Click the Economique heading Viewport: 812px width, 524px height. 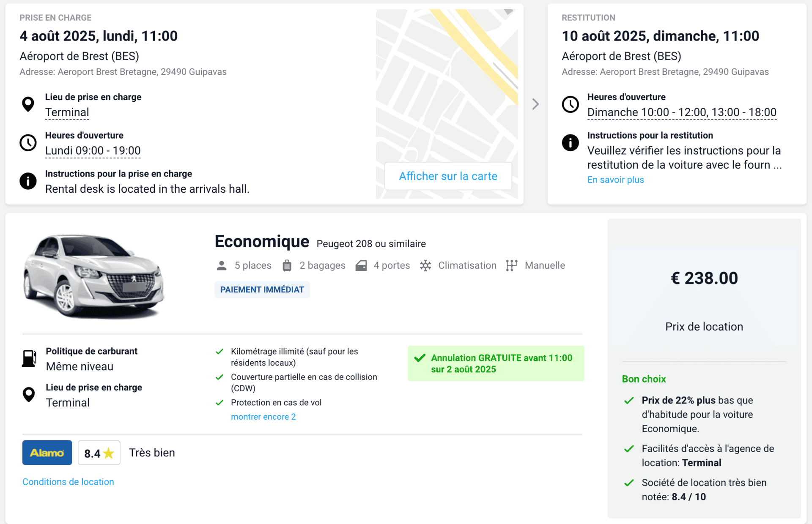click(262, 242)
